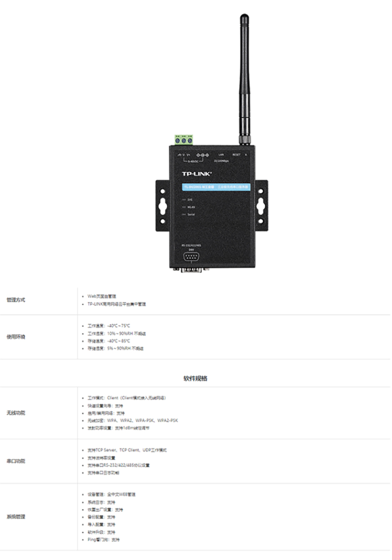Select the 使用环境 row label

[16, 337]
